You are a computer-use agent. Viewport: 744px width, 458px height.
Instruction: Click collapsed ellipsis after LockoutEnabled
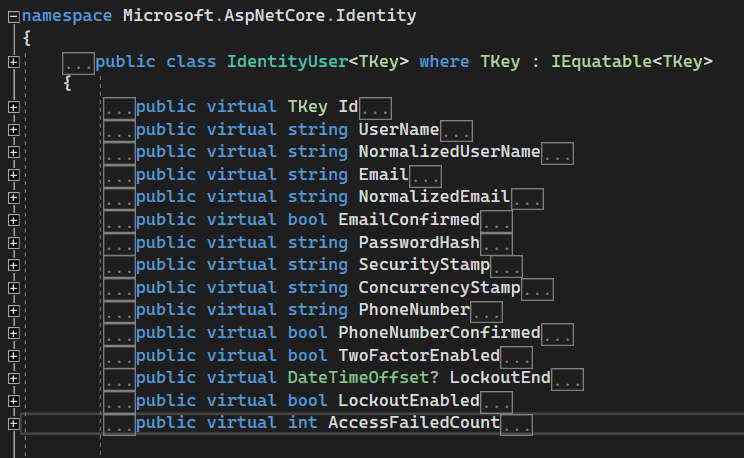[x=496, y=402]
